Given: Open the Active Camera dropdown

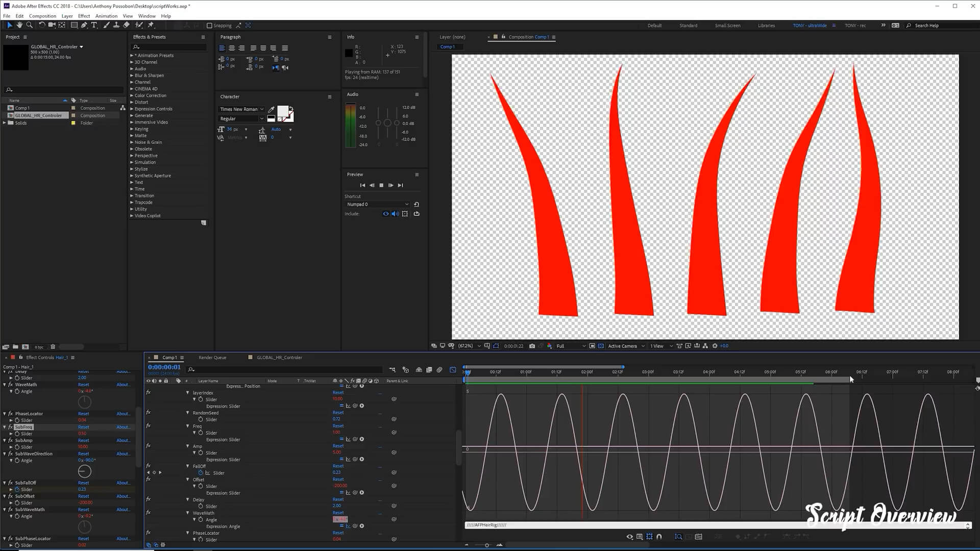Looking at the screenshot, I should coord(626,346).
